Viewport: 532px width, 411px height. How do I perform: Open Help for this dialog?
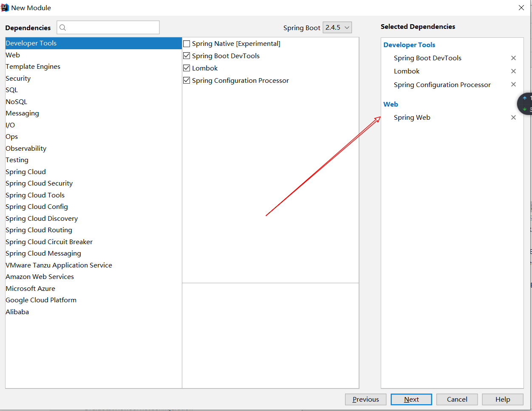pos(503,400)
